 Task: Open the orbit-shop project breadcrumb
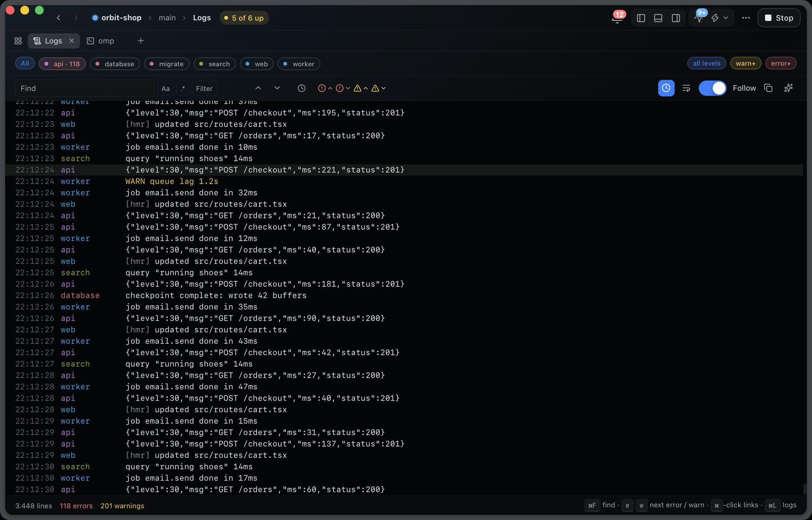[117, 18]
